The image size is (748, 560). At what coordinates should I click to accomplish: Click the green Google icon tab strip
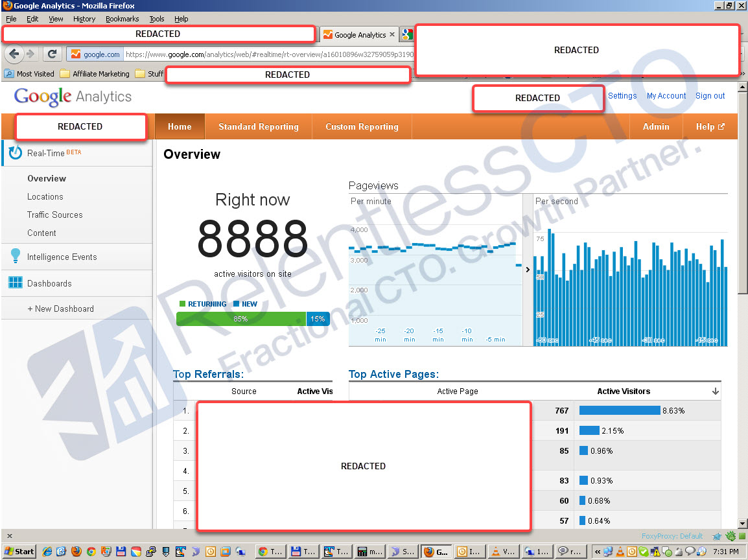point(406,34)
